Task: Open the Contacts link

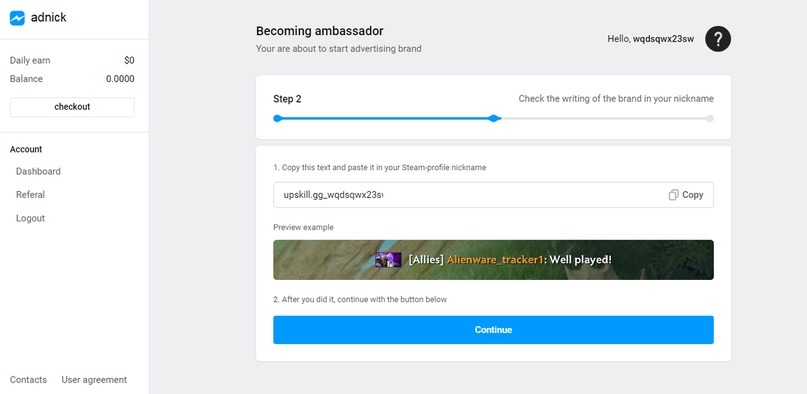Action: pyautogui.click(x=28, y=380)
